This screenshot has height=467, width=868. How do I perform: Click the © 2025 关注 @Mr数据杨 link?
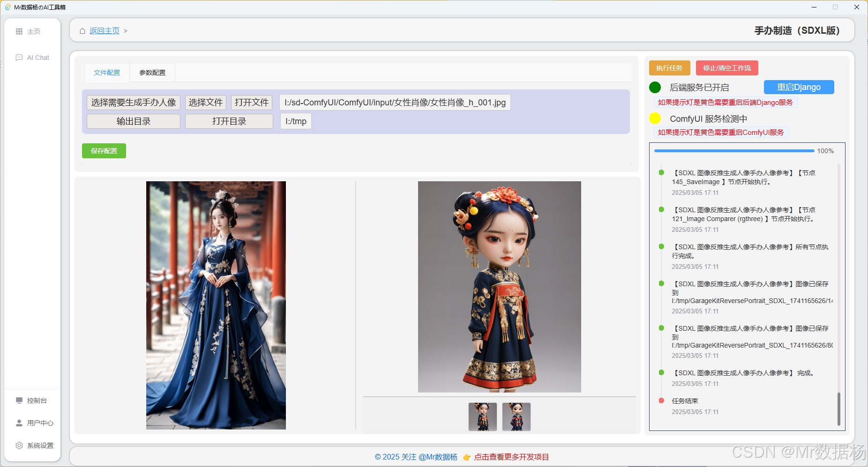click(x=416, y=457)
